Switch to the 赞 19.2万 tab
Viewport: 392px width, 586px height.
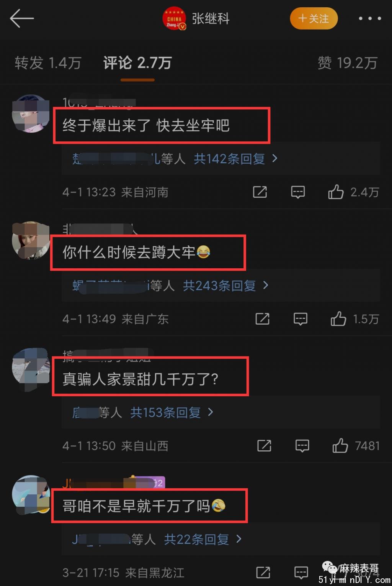tap(348, 63)
